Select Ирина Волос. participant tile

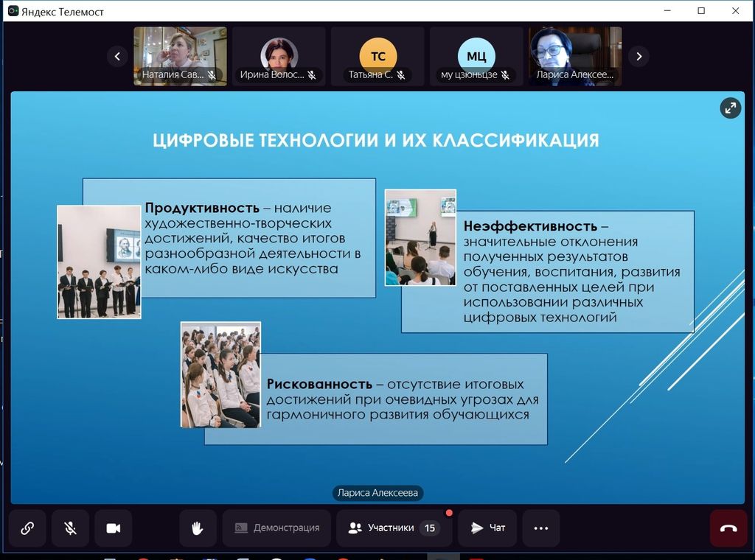[279, 56]
